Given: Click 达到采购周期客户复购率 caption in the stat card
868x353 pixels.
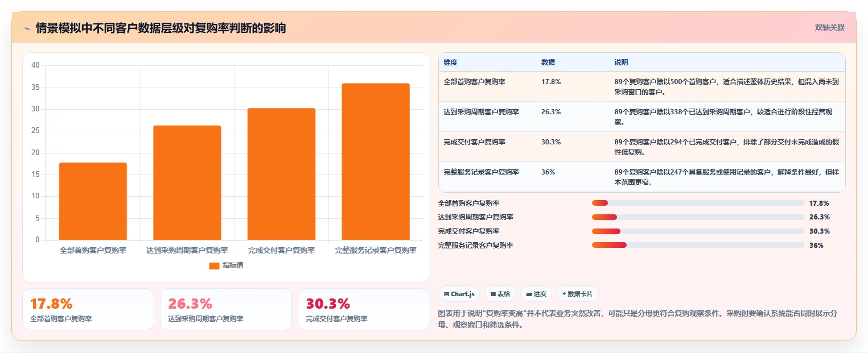Looking at the screenshot, I should point(205,319).
